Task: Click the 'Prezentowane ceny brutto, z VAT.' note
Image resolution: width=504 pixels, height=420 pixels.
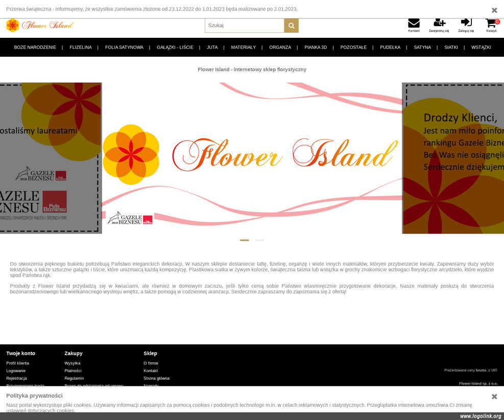Action: tap(471, 370)
